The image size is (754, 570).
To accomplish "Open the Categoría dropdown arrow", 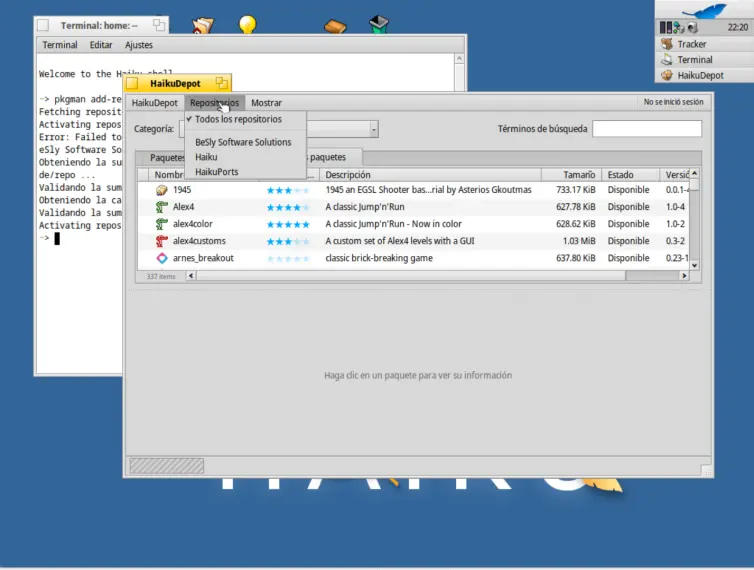I will tap(374, 129).
